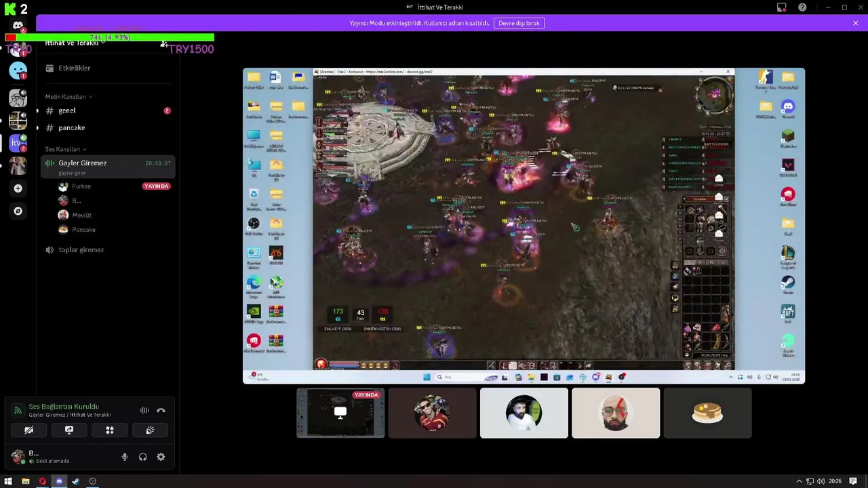Screen dimensions: 868x488
Task: Open the server icon just above the itv server
Action: click(x=18, y=121)
